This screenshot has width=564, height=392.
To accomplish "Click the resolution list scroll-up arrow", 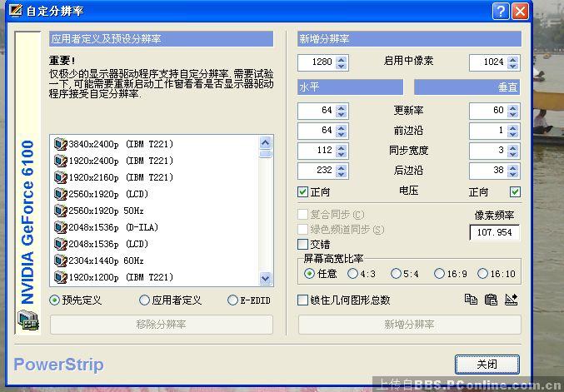I will (x=266, y=143).
